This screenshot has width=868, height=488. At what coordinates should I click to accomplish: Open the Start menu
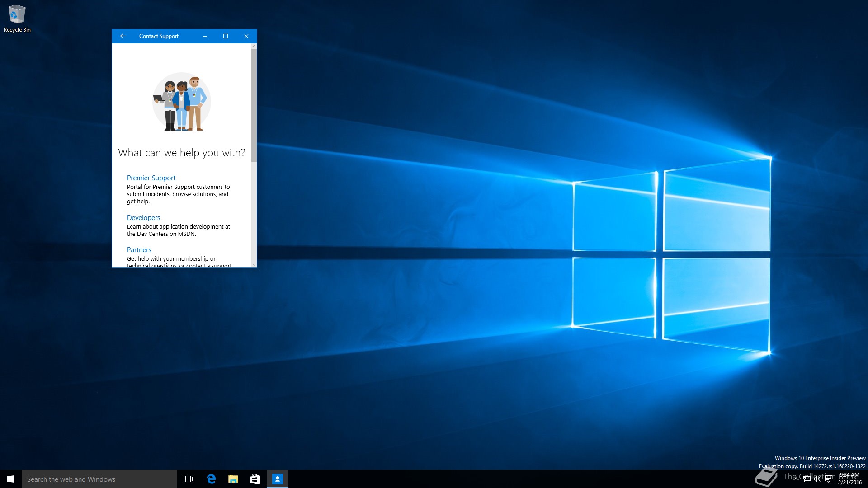click(11, 479)
